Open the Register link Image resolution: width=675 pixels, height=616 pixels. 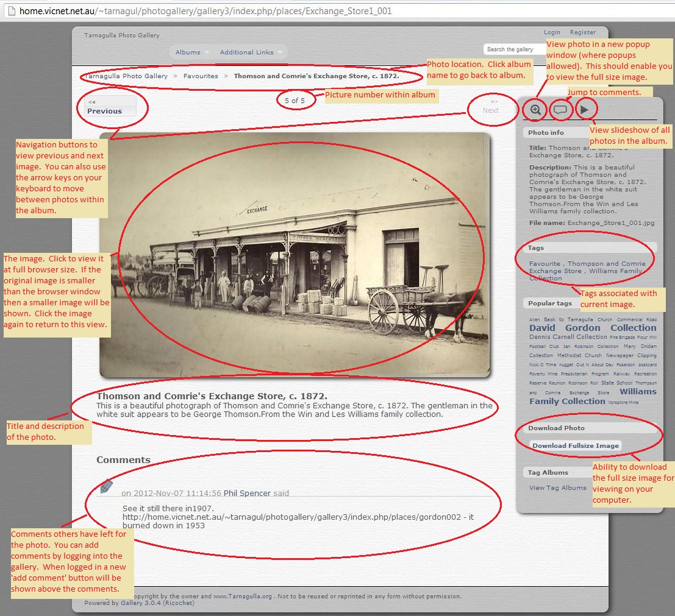point(583,32)
